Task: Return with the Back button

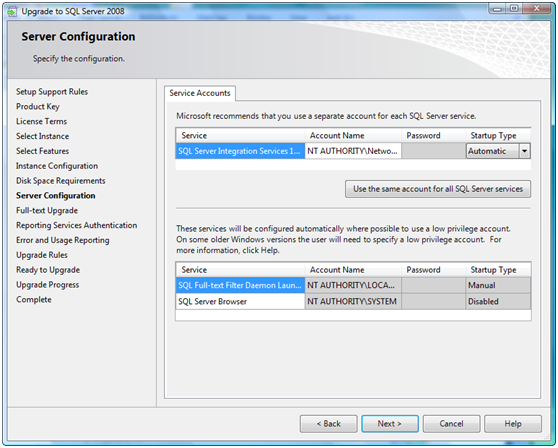Action: [328, 424]
